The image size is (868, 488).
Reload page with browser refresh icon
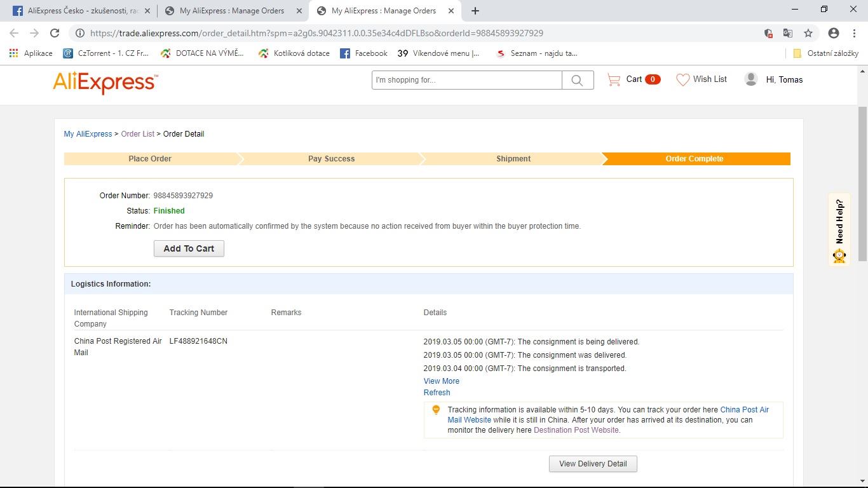click(55, 33)
